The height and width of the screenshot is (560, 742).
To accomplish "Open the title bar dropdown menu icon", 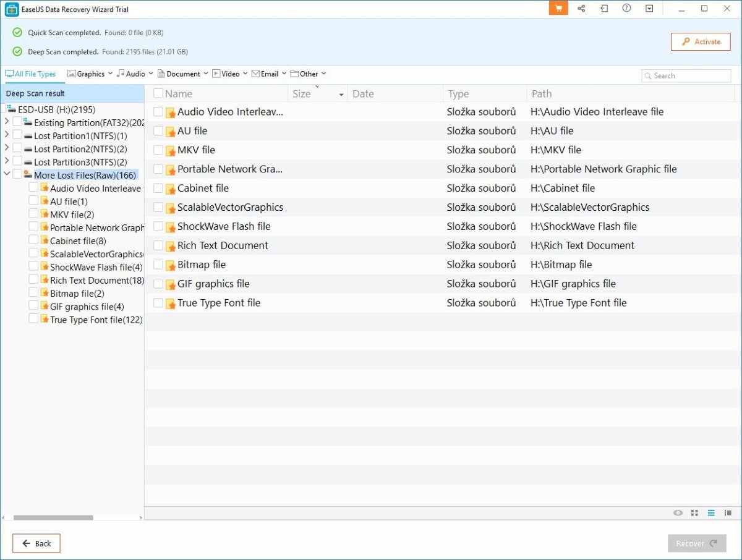I will (649, 9).
